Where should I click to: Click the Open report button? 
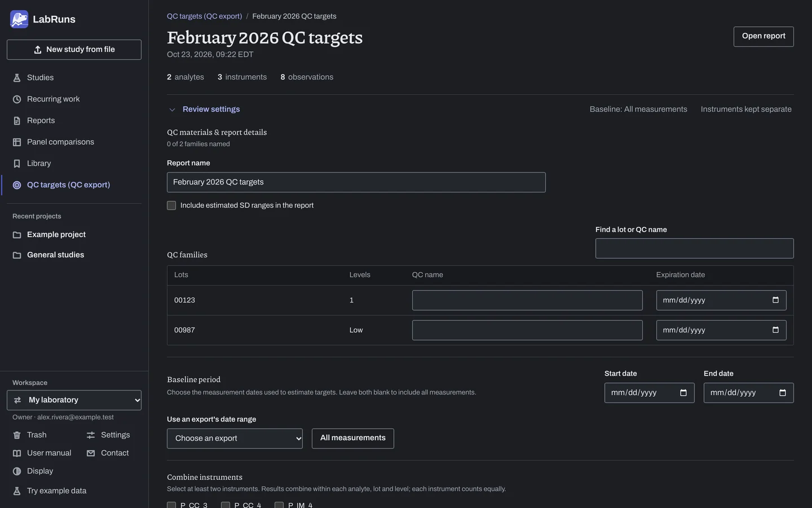click(x=764, y=37)
